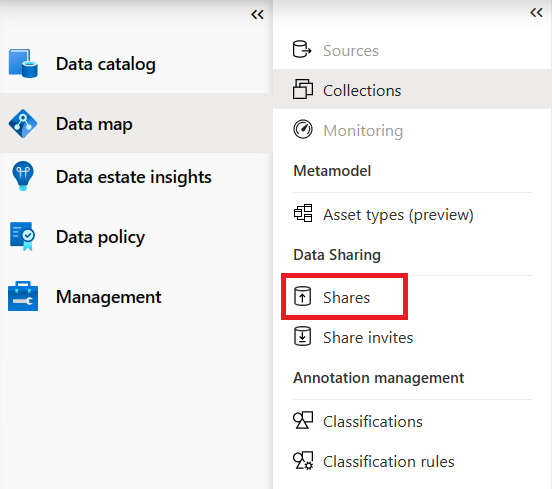552x489 pixels.
Task: Click the Classification rules gear icon
Action: (x=303, y=460)
